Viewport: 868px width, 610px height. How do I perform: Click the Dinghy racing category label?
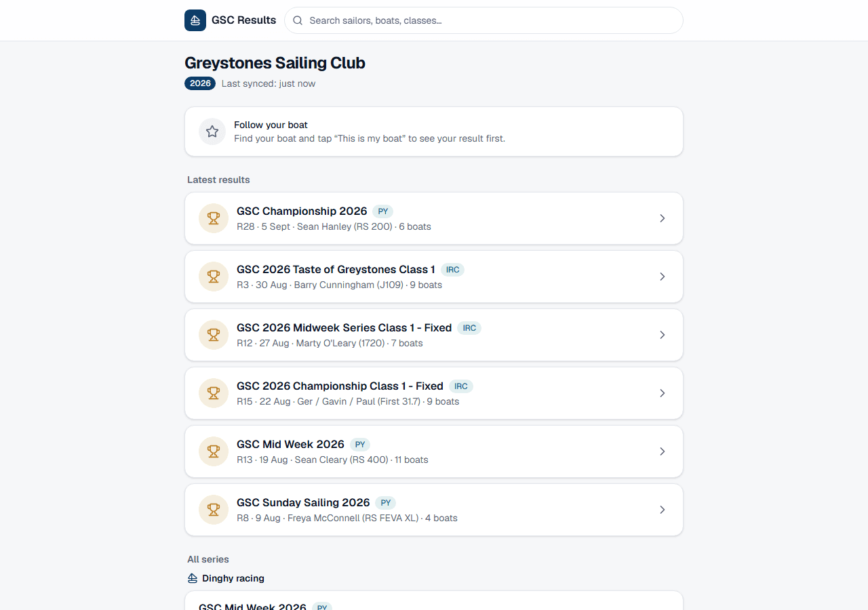(x=233, y=578)
